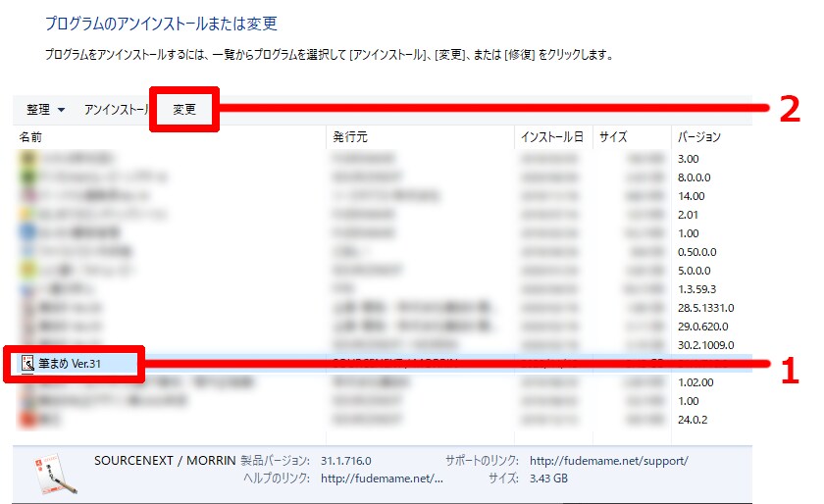Click the size value 3.43 GB
This screenshot has height=504, width=824.
click(x=548, y=479)
